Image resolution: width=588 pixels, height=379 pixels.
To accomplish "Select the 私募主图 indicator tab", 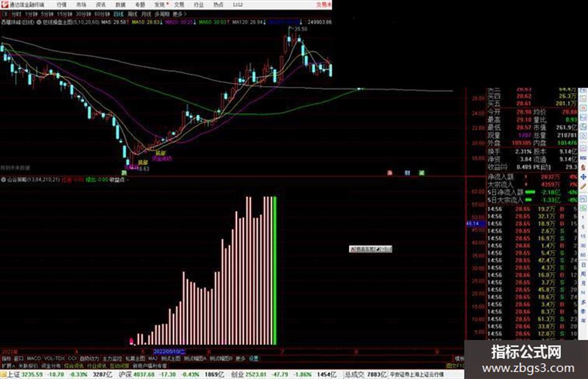I will pyautogui.click(x=135, y=358).
